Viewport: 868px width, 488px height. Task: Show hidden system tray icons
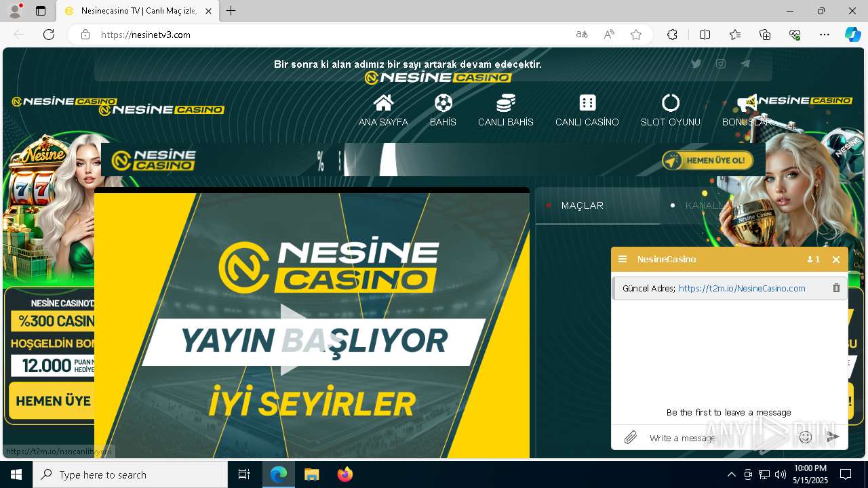point(731,474)
